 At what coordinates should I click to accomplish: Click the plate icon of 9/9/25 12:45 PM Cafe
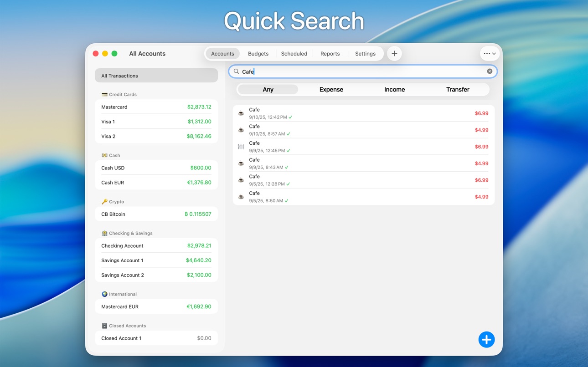pos(241,147)
